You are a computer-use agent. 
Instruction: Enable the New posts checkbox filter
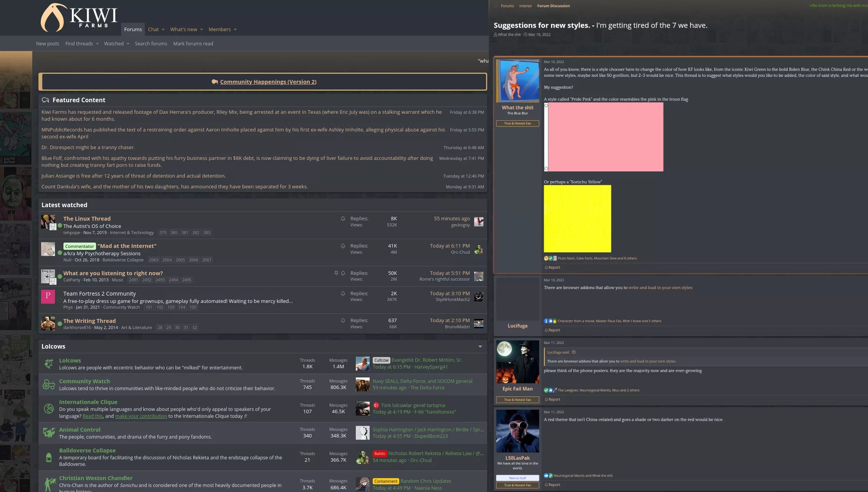point(47,43)
